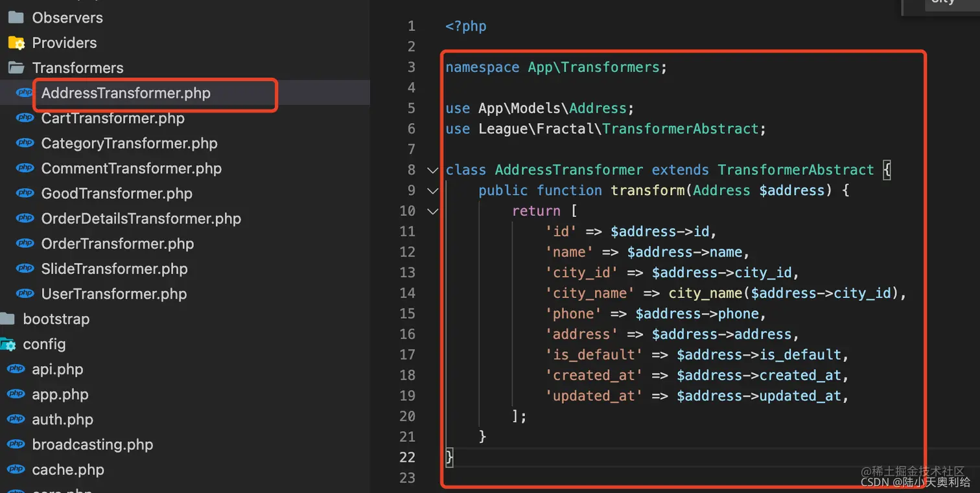
Task: Click line number 22 in gutter
Action: click(407, 457)
